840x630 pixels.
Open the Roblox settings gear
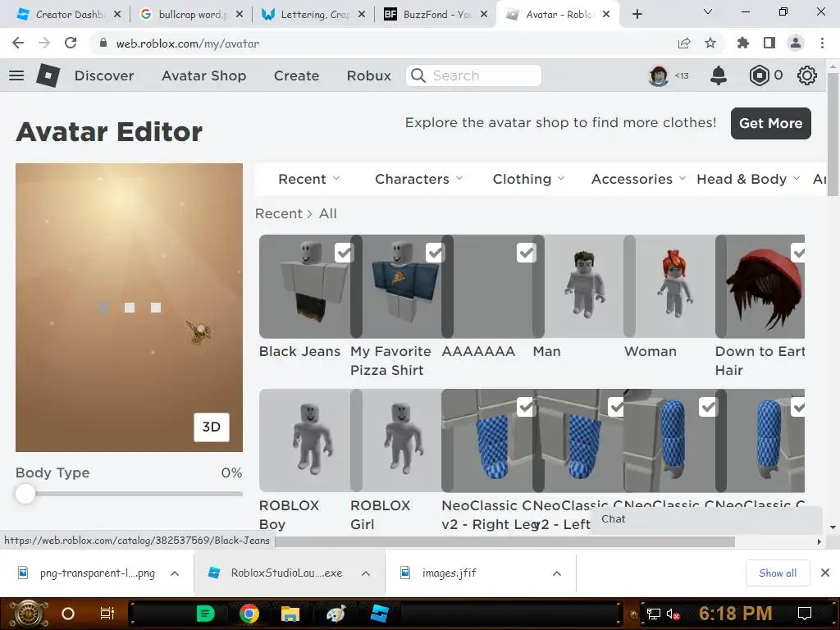(x=807, y=75)
